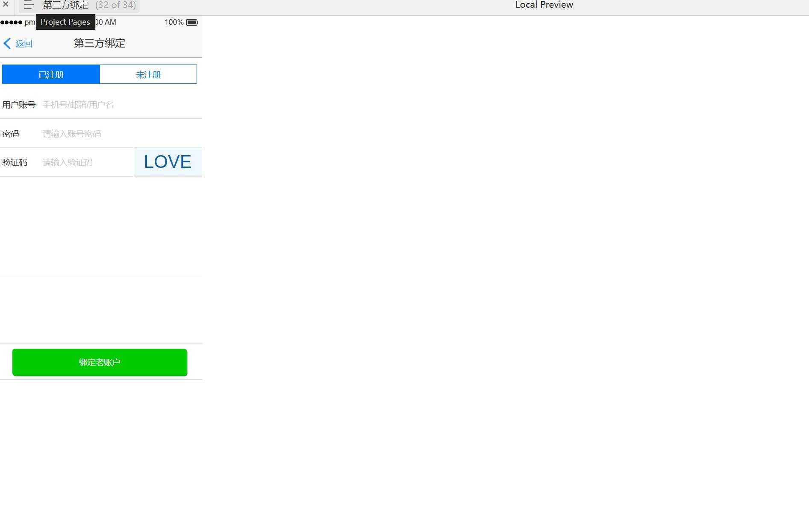Click the battery icon in phone status bar

tap(192, 22)
